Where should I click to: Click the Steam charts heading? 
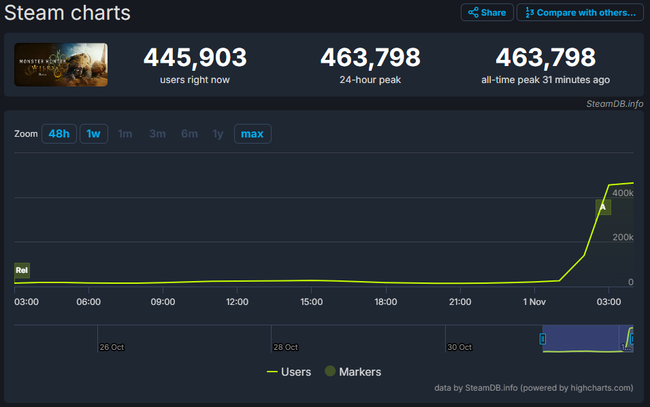(x=67, y=13)
